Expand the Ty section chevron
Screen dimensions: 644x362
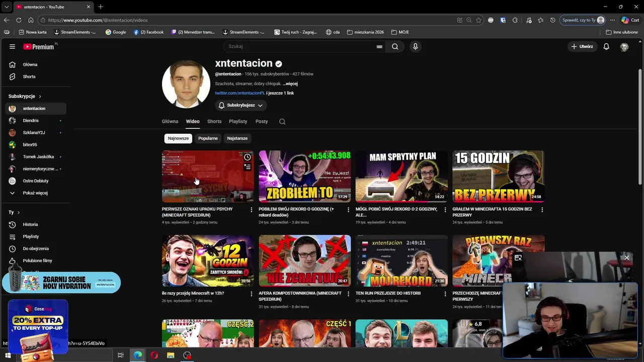[x=19, y=212]
